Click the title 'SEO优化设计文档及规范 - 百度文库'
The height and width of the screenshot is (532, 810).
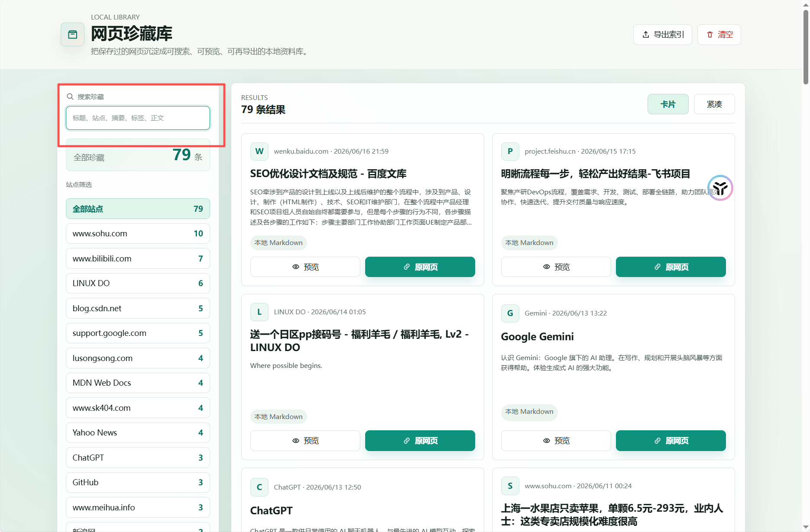coord(328,174)
